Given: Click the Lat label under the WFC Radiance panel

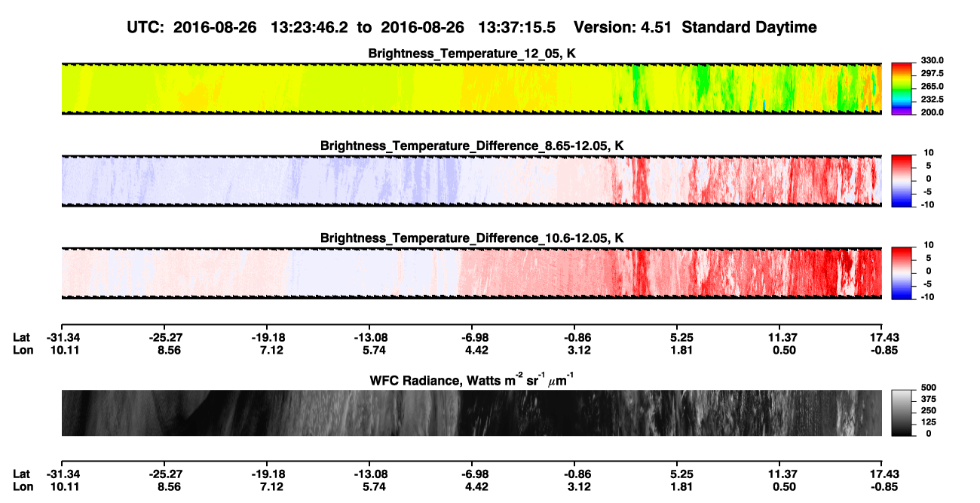Looking at the screenshot, I should tap(21, 474).
